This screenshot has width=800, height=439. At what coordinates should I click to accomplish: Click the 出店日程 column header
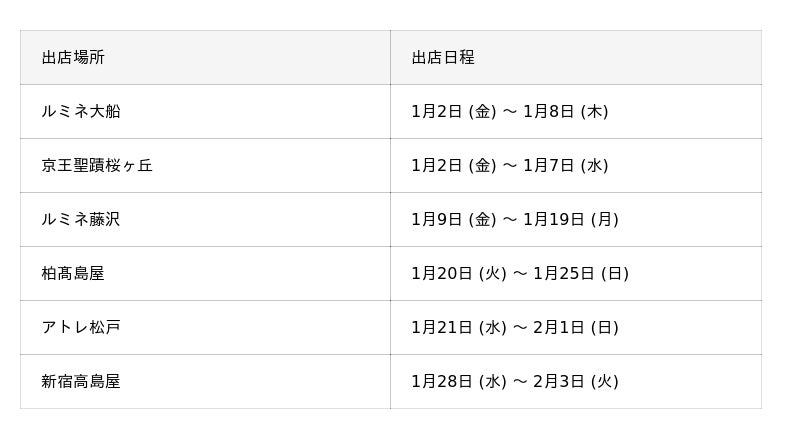443,57
